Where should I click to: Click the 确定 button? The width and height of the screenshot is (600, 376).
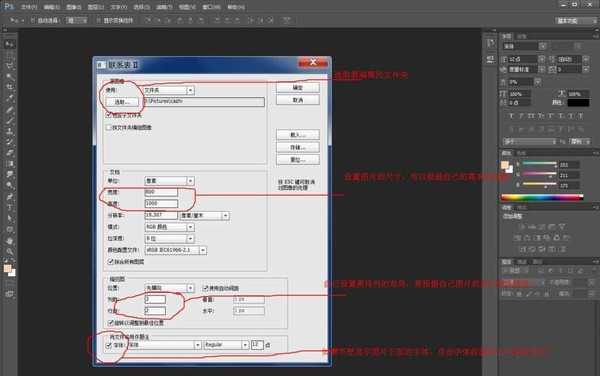tap(298, 88)
